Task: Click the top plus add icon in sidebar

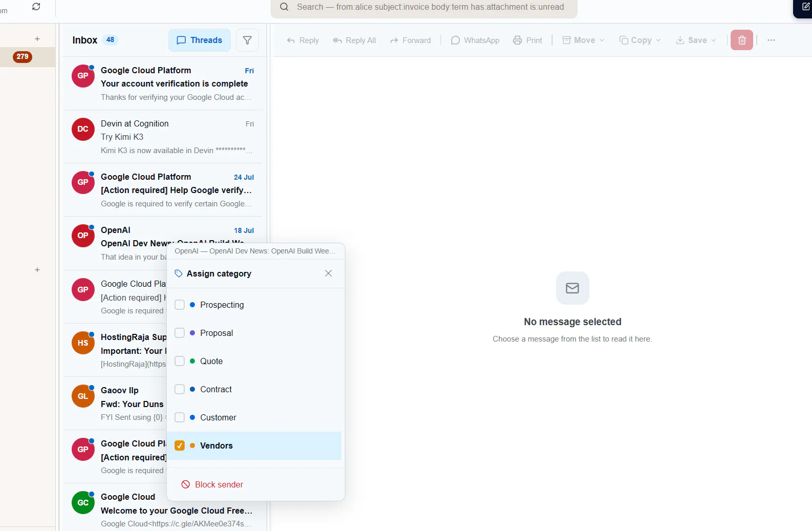Action: pyautogui.click(x=37, y=39)
